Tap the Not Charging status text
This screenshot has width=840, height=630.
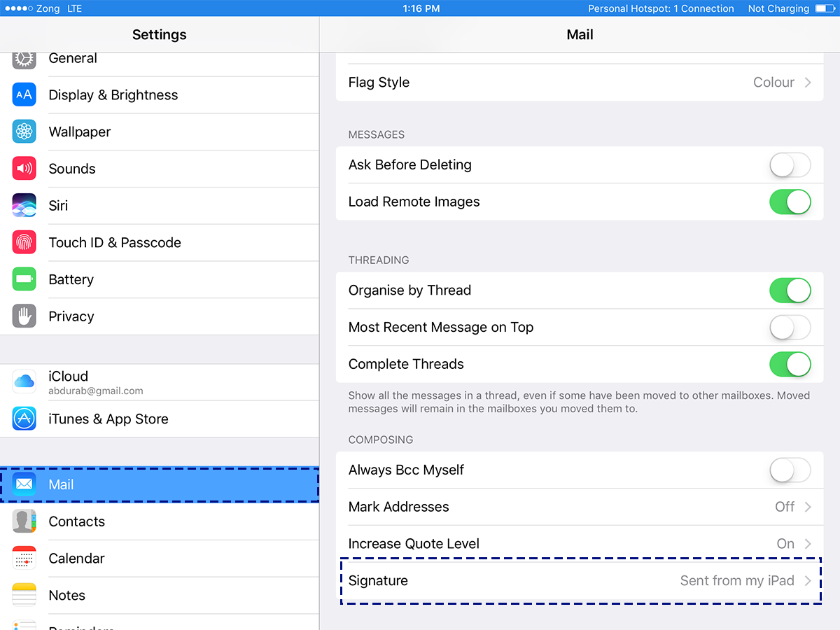(778, 8)
